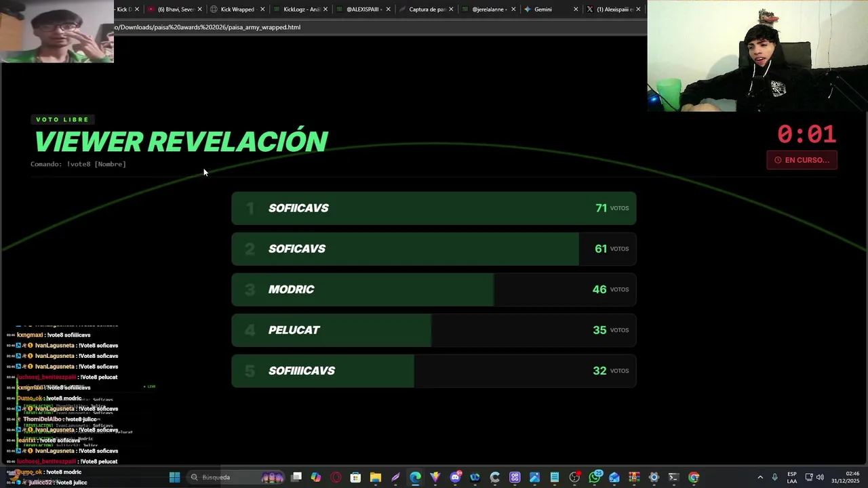This screenshot has height=488, width=868.
Task: Open the Settings gear on taskbar
Action: pos(654,477)
